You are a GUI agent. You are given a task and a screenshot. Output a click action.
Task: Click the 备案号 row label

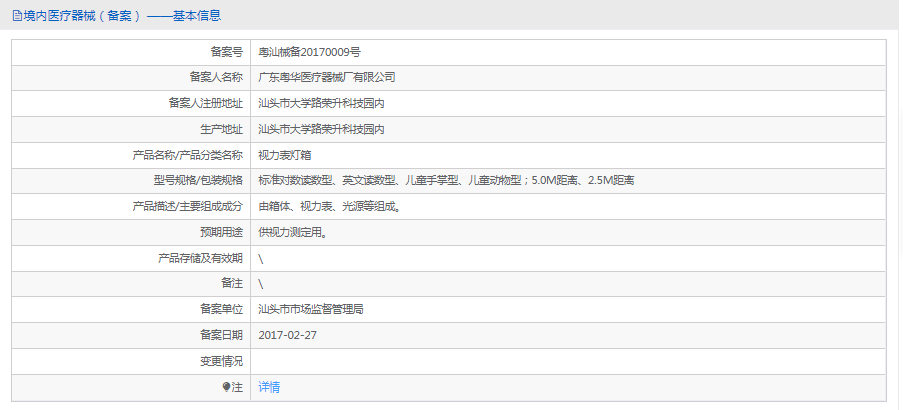point(226,51)
